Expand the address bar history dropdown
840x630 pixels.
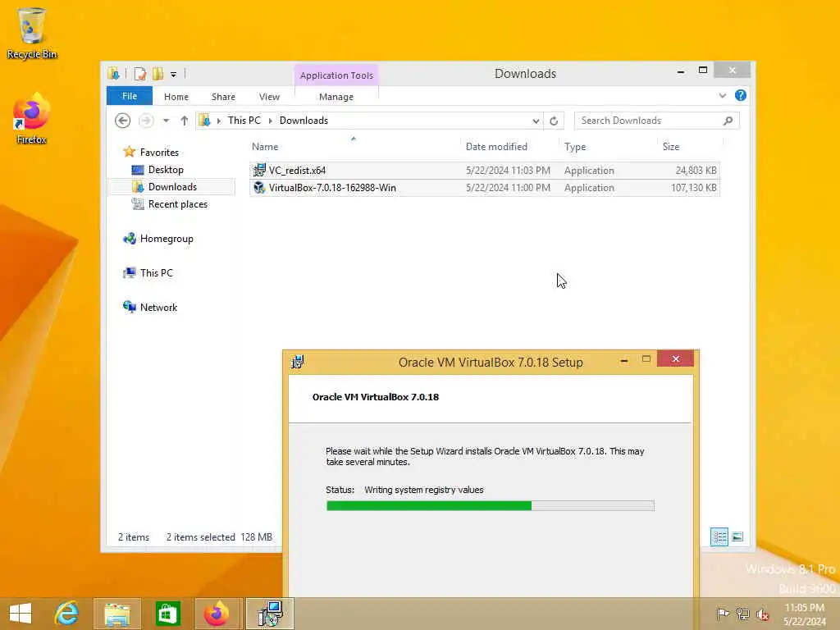[x=536, y=121]
